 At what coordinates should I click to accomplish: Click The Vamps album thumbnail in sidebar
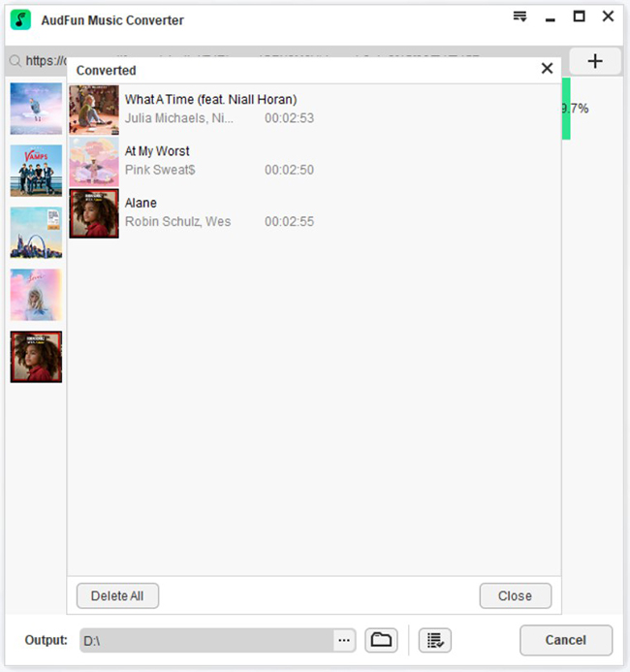coord(36,171)
